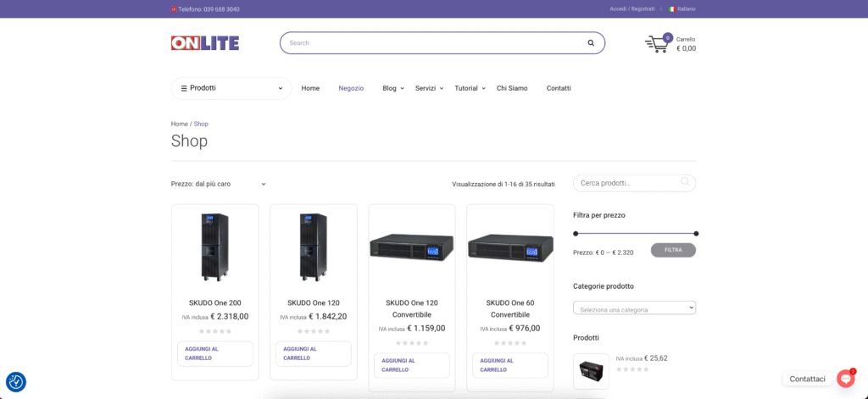
Task: Open the Seleziona una categoria dropdown
Action: coord(634,308)
